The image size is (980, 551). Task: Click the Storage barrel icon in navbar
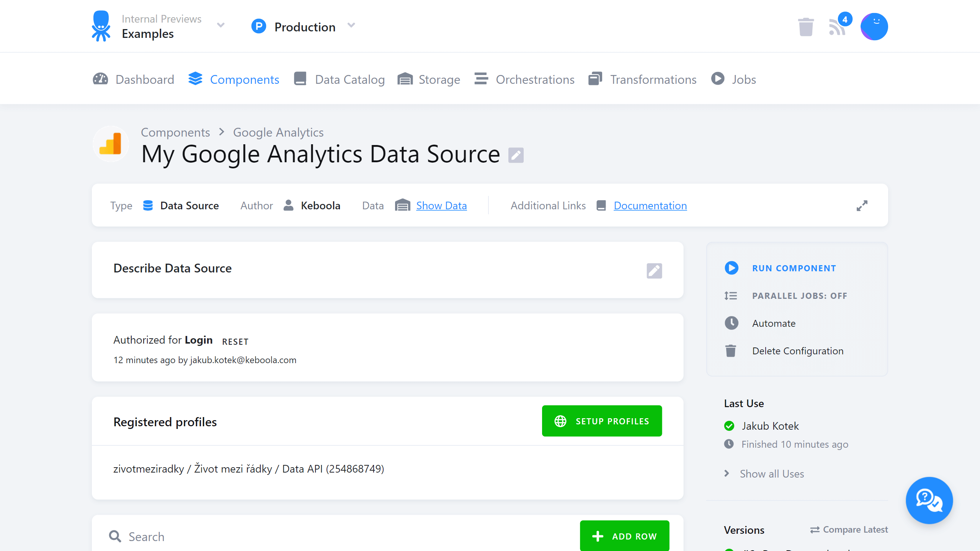pos(405,78)
